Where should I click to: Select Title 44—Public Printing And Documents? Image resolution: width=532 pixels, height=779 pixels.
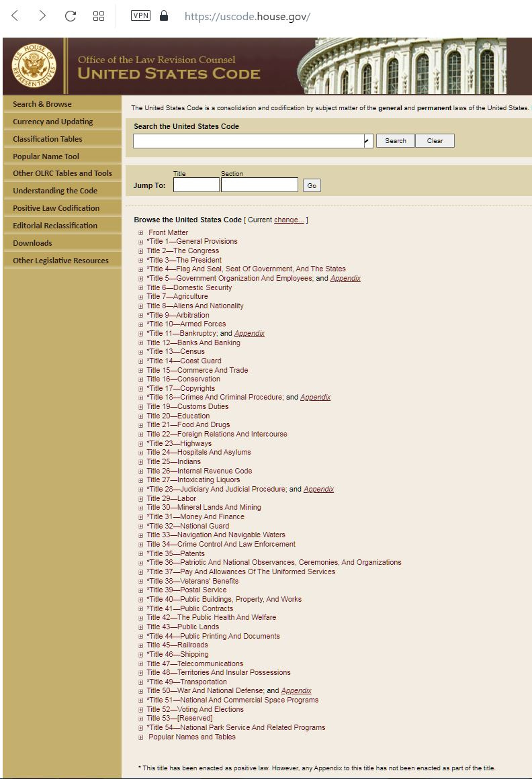[213, 636]
